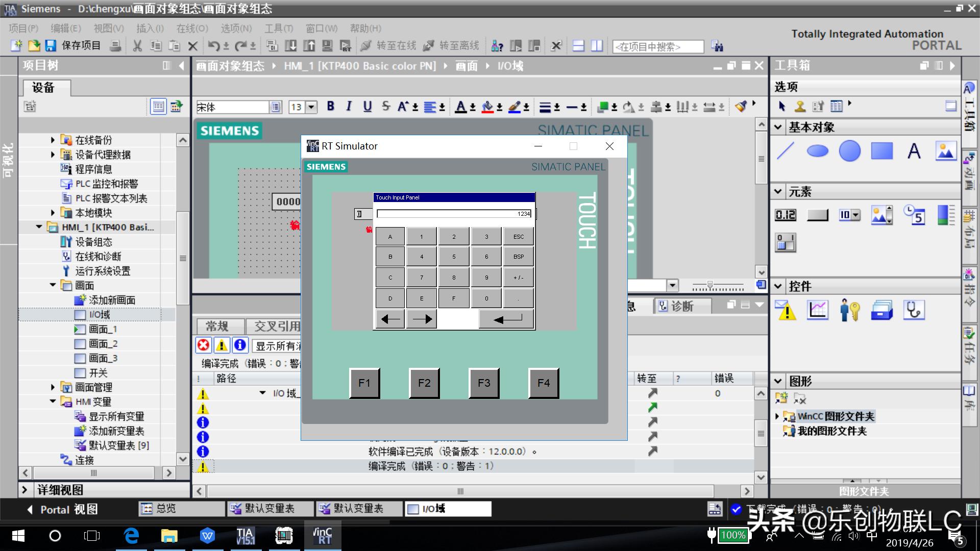Toggle the errors filter icon
The image size is (980, 551).
(203, 345)
